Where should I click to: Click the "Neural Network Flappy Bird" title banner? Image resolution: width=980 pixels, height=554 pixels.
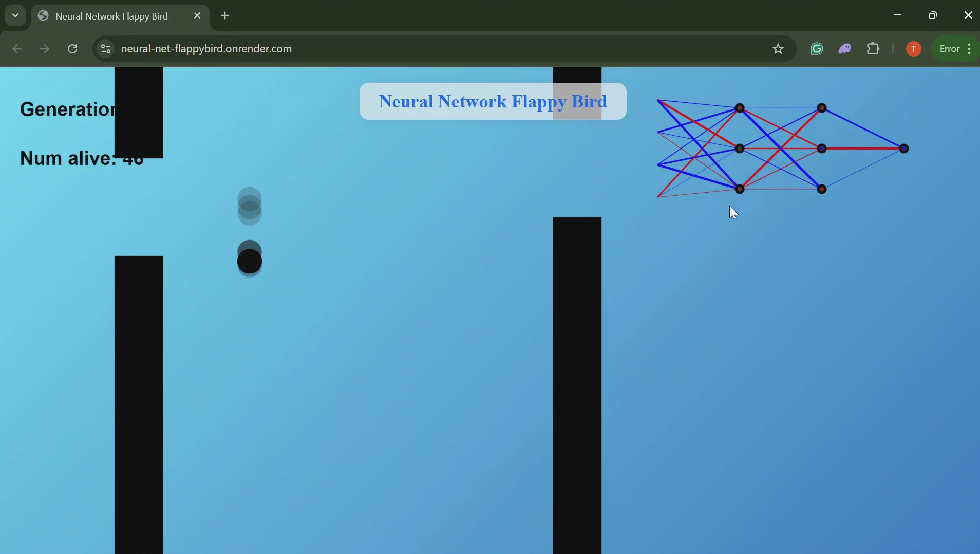(x=493, y=101)
